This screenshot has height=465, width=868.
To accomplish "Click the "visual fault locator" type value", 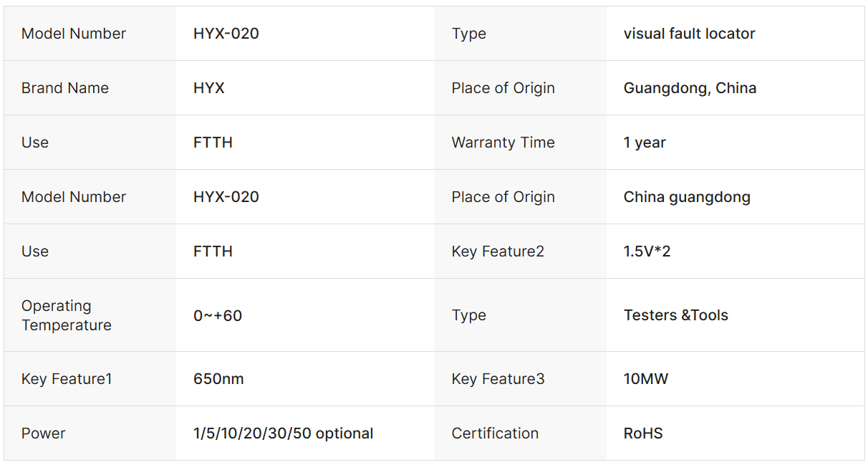I will [x=689, y=34].
